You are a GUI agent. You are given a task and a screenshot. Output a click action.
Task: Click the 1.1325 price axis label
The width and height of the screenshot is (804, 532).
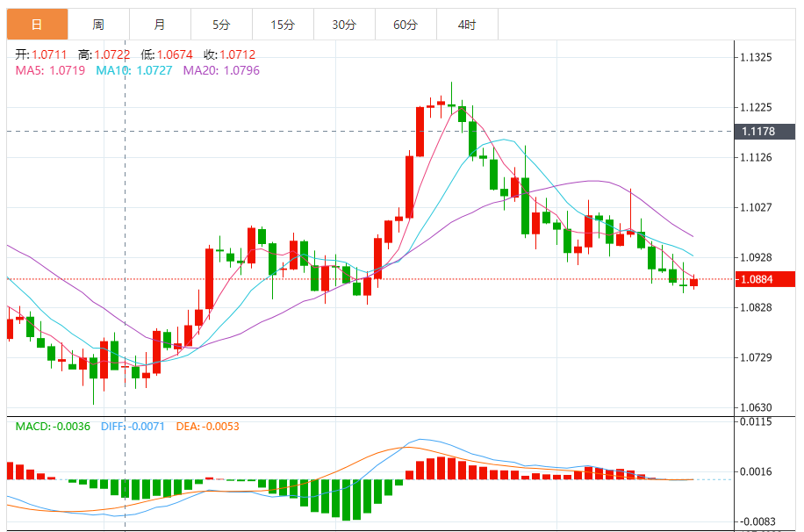coord(756,57)
